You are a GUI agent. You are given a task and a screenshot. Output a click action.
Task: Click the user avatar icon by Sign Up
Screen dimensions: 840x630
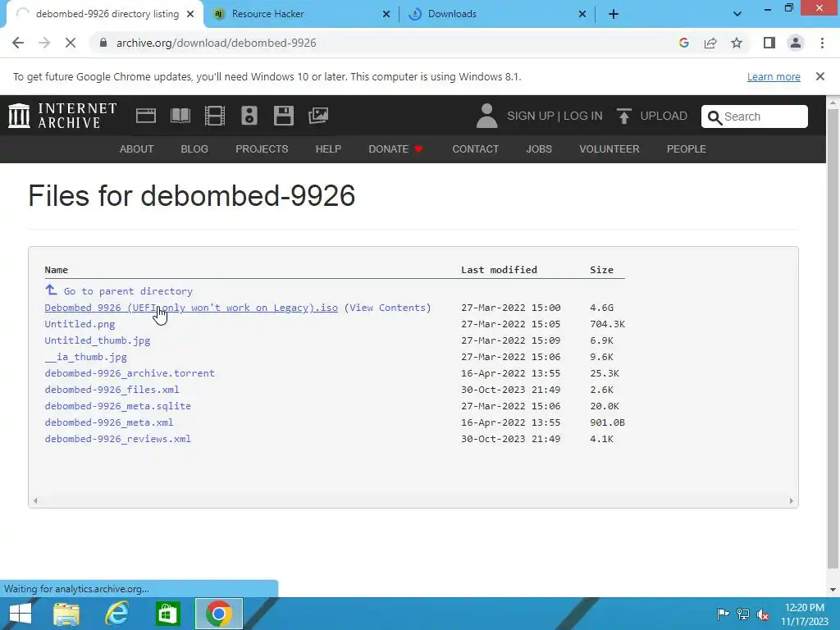(486, 116)
